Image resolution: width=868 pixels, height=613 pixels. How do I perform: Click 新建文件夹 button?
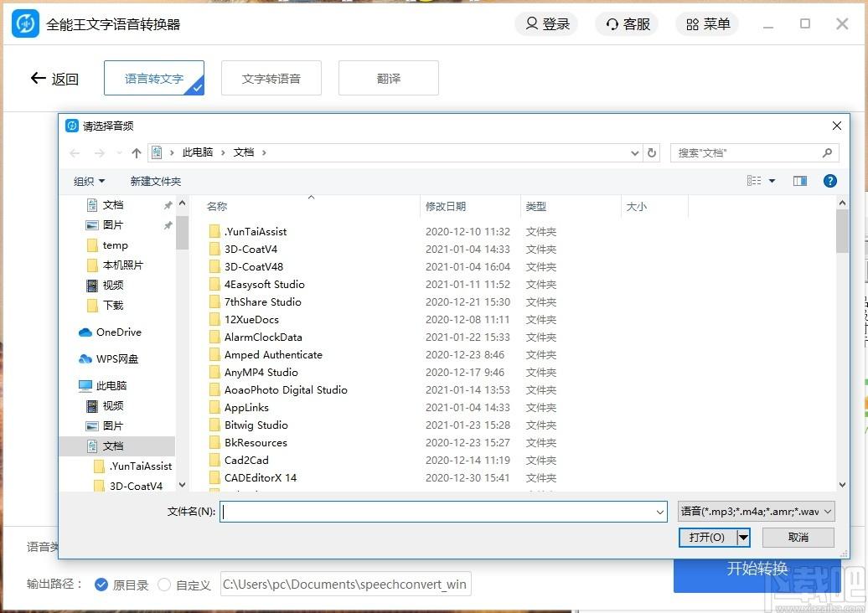(x=156, y=181)
